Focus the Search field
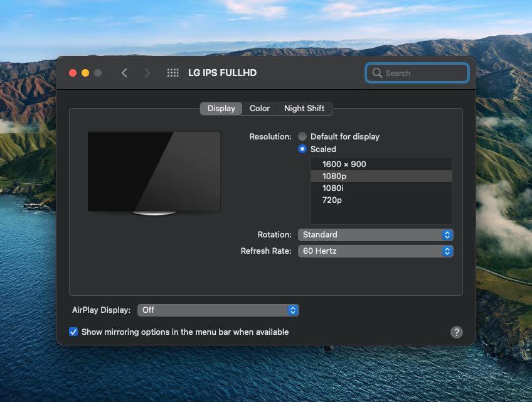 click(417, 73)
